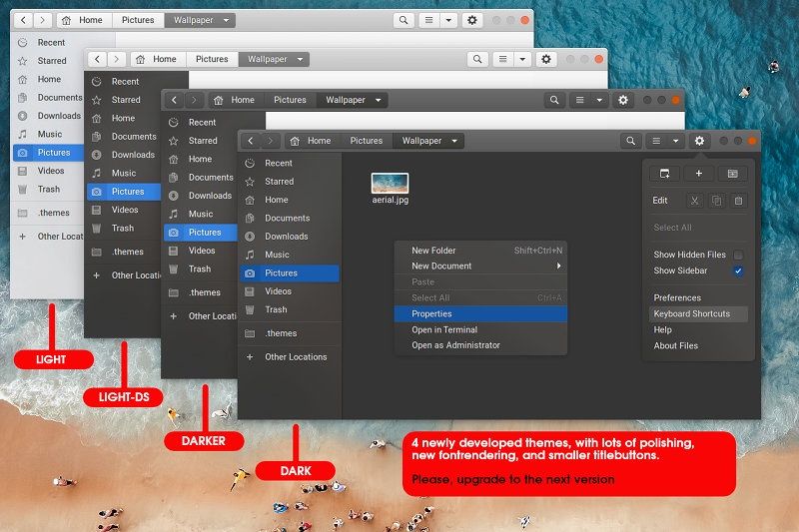Switch to list view in Dark window toolbar
Viewport: 799px width, 532px height.
656,141
